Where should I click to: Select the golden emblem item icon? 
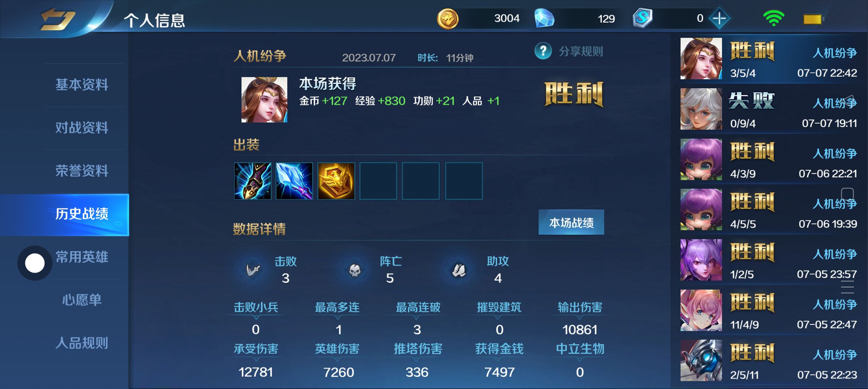click(x=336, y=181)
